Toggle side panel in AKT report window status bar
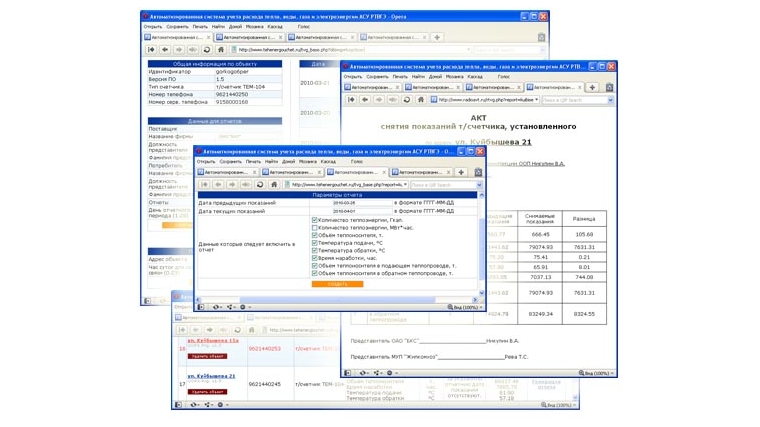Image resolution: width=760 pixels, height=427 pixels. pos(348,373)
